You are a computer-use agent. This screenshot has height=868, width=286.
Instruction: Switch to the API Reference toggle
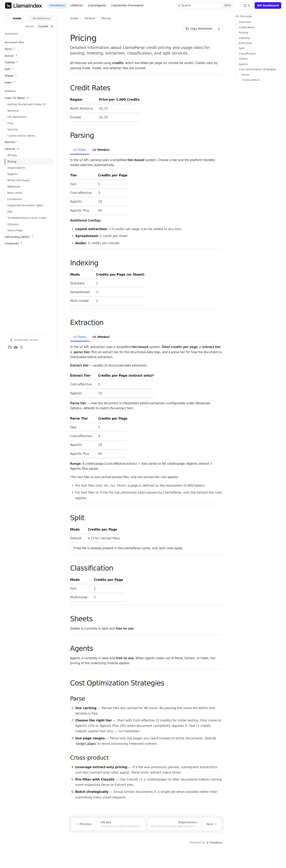[x=41, y=18]
